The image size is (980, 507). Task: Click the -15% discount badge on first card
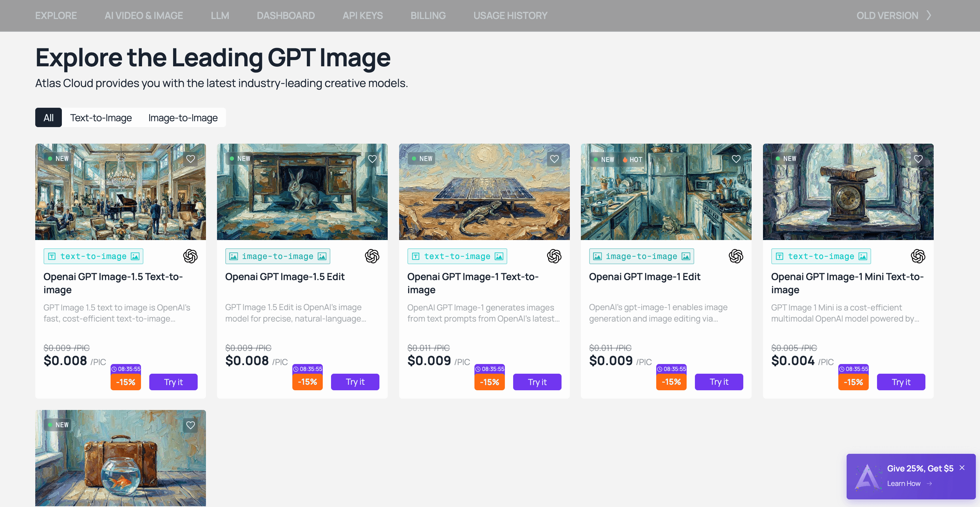[125, 382]
